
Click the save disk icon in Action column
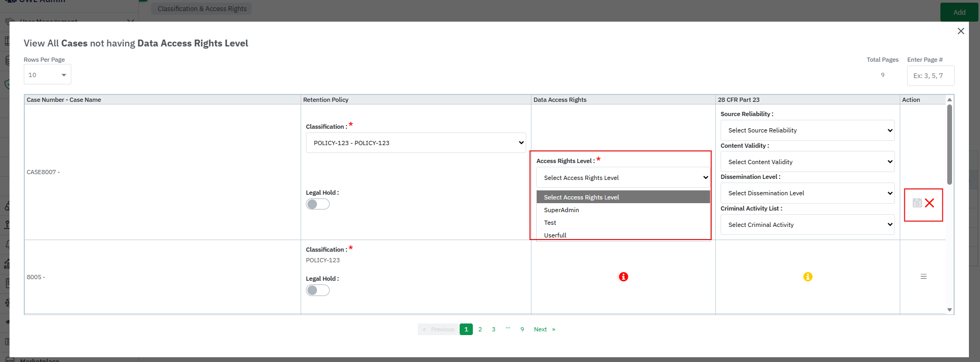[x=917, y=203]
